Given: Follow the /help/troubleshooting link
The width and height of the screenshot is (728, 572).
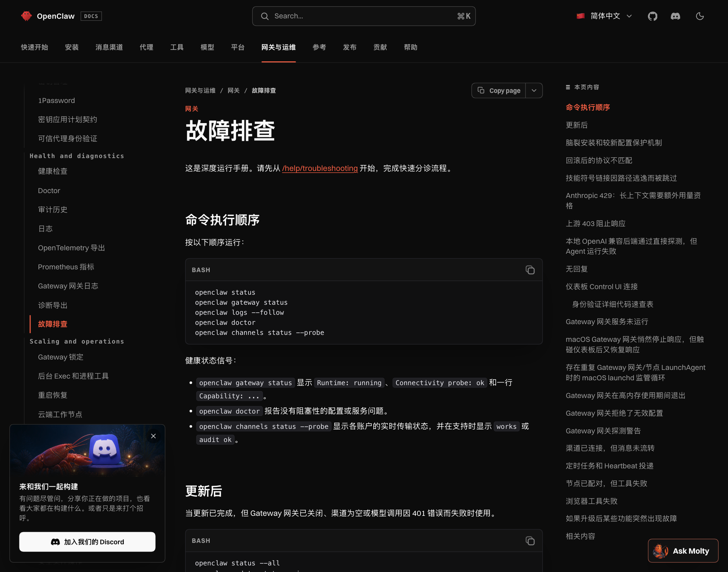Looking at the screenshot, I should (320, 168).
